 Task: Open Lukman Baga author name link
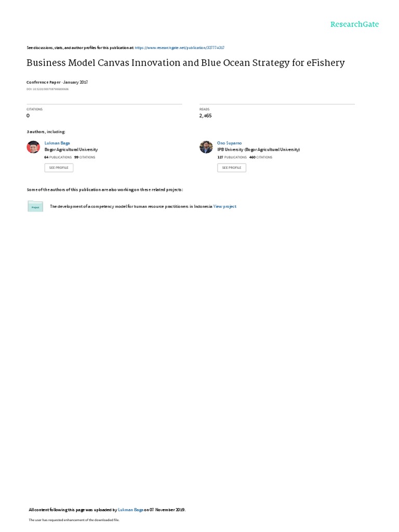(x=57, y=143)
